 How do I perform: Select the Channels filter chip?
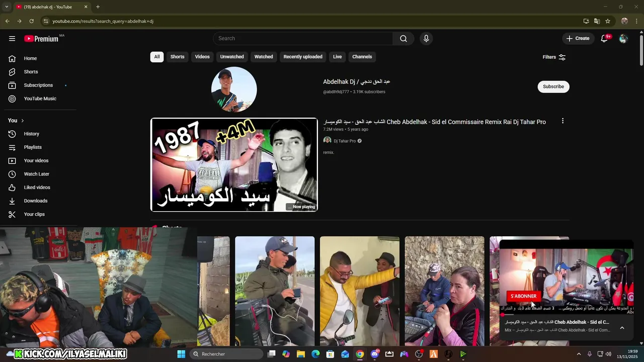click(x=362, y=57)
